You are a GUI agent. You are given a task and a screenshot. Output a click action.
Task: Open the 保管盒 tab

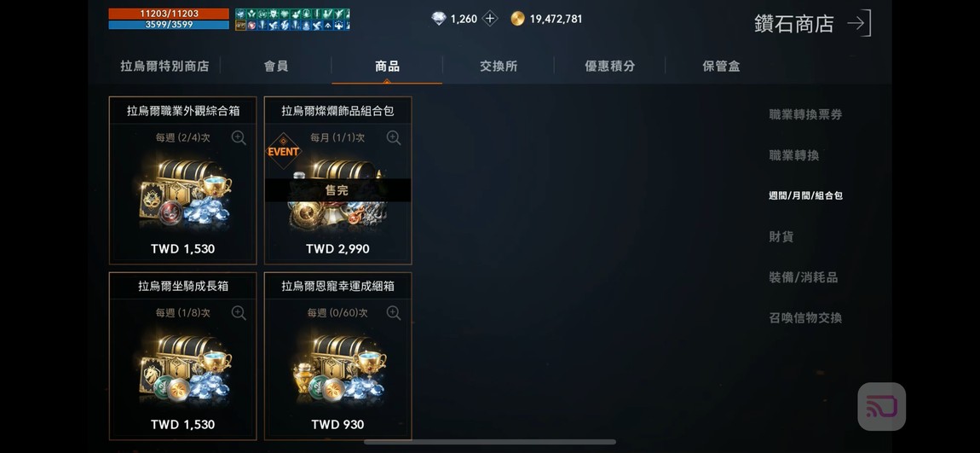(721, 66)
